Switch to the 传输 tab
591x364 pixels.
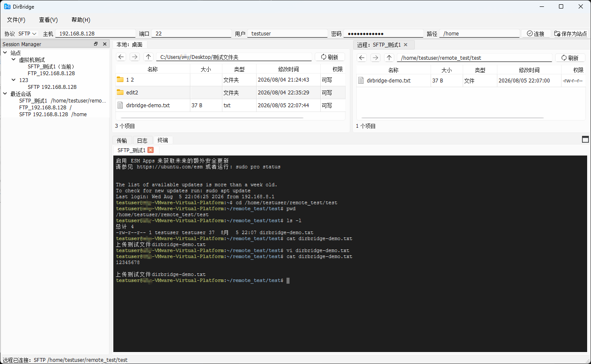click(122, 140)
